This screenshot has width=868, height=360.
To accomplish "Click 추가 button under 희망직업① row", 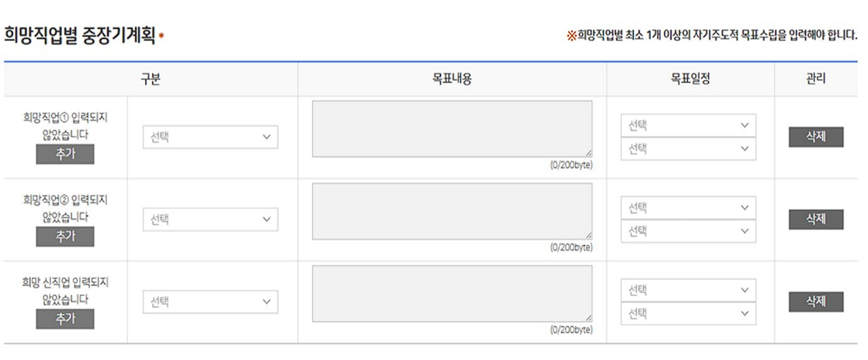I will 65,154.
